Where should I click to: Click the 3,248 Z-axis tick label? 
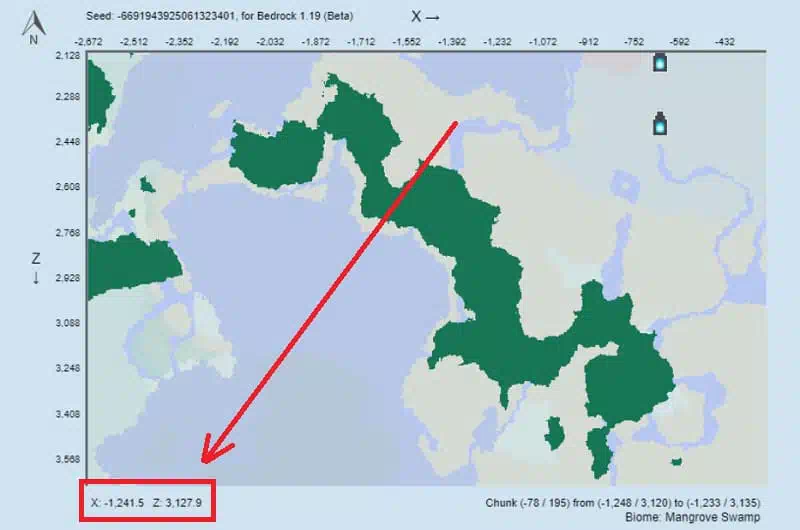[x=68, y=368]
